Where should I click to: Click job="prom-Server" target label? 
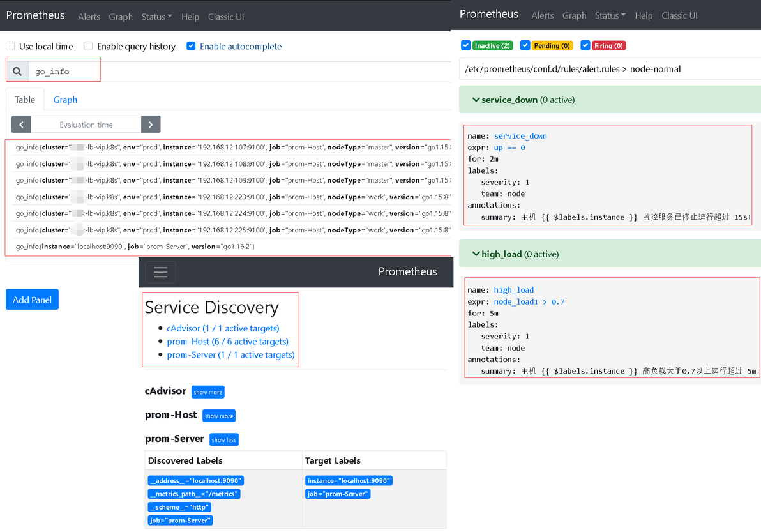pos(338,494)
